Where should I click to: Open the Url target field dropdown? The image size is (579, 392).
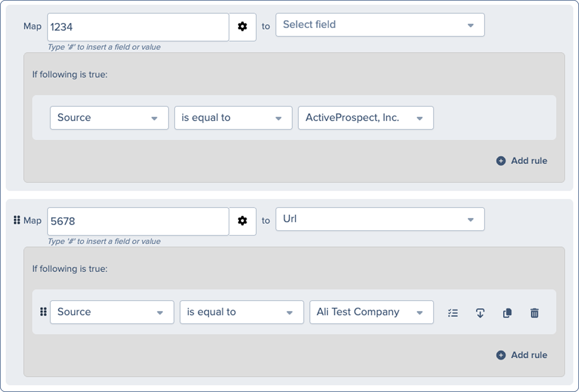(x=380, y=219)
